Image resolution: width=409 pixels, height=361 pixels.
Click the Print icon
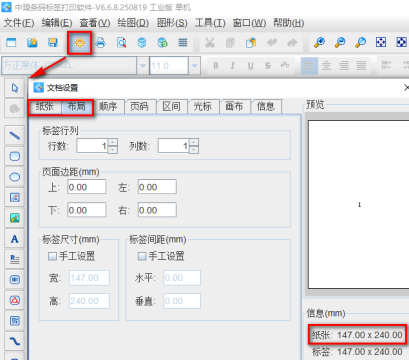click(x=100, y=43)
